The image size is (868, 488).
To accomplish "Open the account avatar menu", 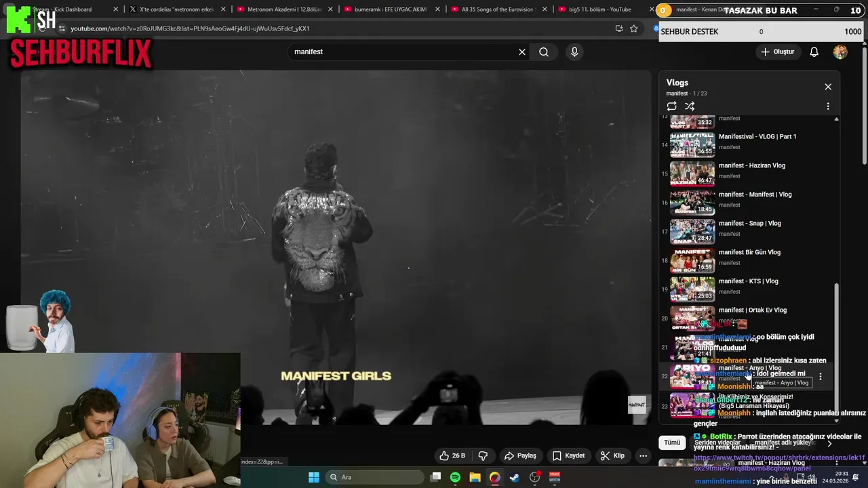I will tap(840, 52).
